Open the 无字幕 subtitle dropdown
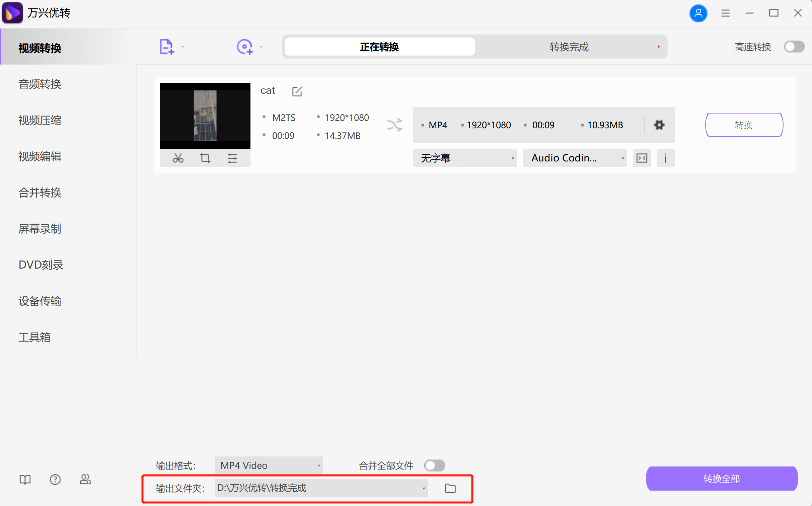This screenshot has width=812, height=506. coord(465,158)
